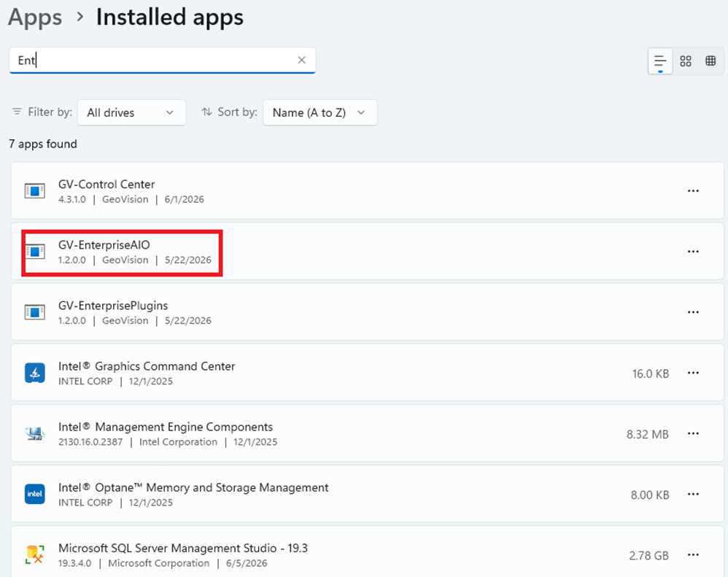Open the All drives filter dropdown
Viewport: 728px width, 577px height.
[131, 112]
